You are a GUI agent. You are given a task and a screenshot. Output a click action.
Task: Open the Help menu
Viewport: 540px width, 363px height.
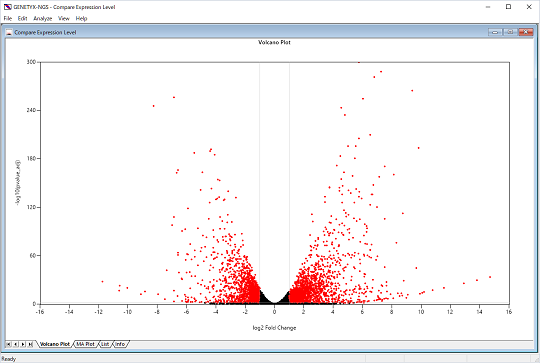[x=81, y=18]
